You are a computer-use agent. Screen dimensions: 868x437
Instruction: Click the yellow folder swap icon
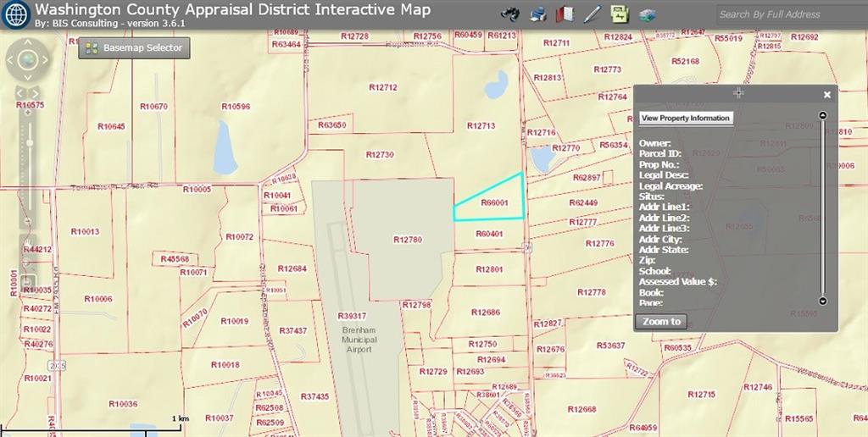coord(620,14)
